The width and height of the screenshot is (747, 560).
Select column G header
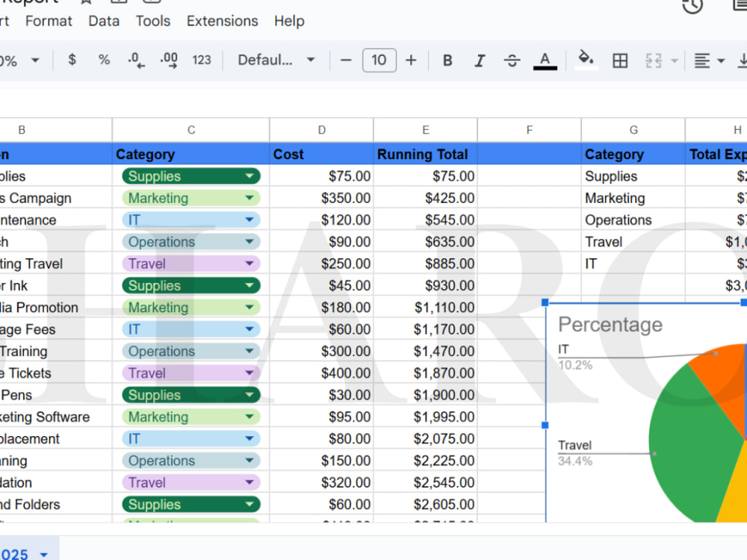(633, 130)
